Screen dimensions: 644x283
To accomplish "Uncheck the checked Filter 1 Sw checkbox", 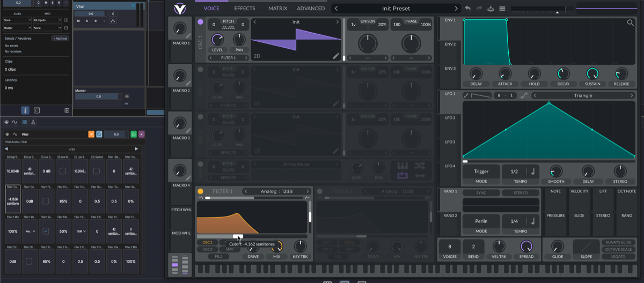I will pyautogui.click(x=46, y=231).
